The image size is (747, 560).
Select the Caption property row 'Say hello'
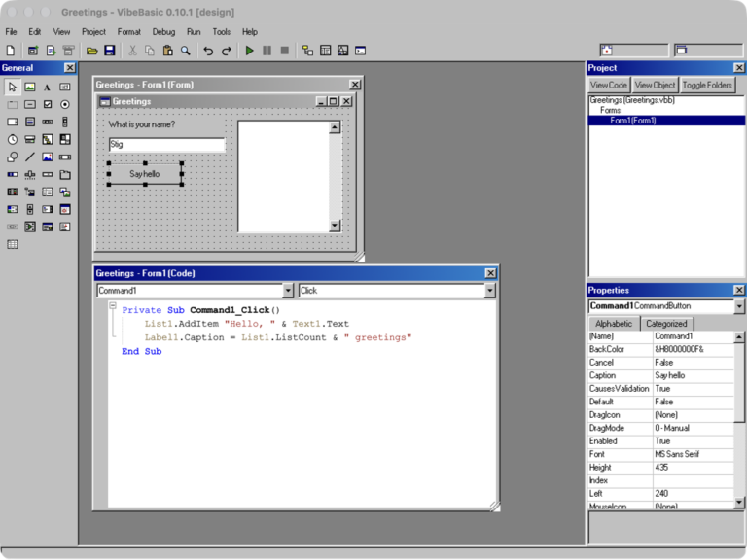[x=661, y=375]
